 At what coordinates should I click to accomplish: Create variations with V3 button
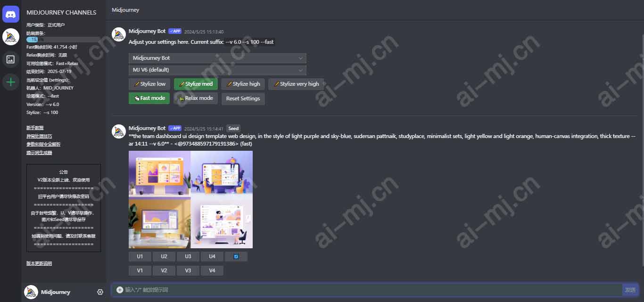tap(188, 270)
